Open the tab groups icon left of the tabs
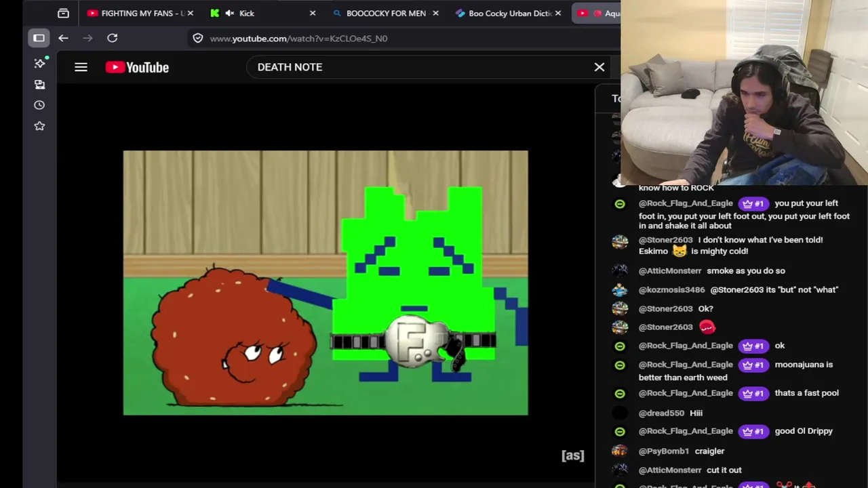The width and height of the screenshot is (868, 488). click(63, 13)
